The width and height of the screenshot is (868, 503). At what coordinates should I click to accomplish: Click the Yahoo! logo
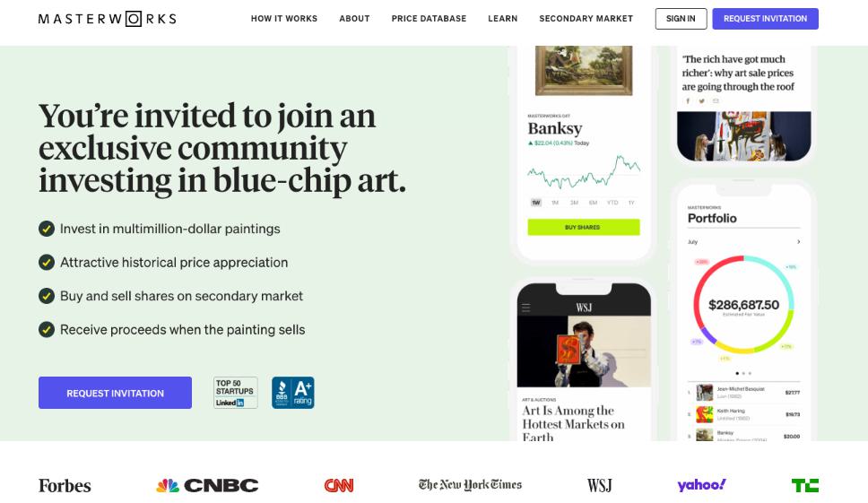pyautogui.click(x=701, y=485)
